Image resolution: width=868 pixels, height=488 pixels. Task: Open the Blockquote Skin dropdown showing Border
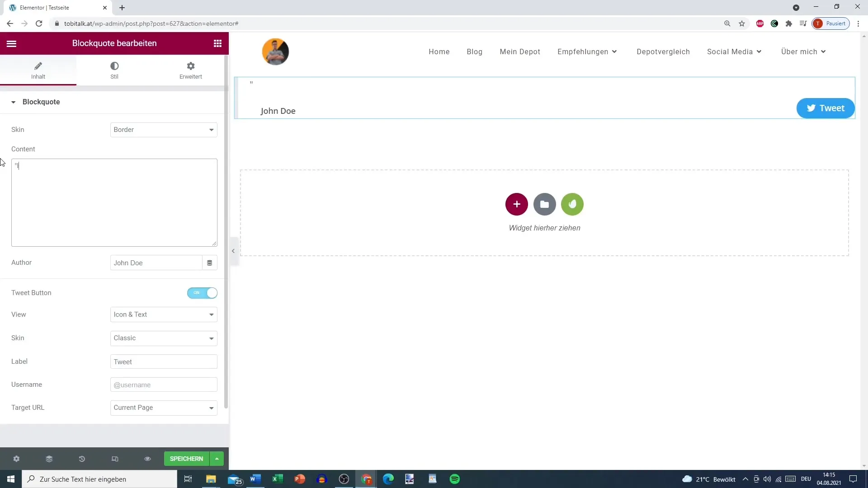(164, 130)
